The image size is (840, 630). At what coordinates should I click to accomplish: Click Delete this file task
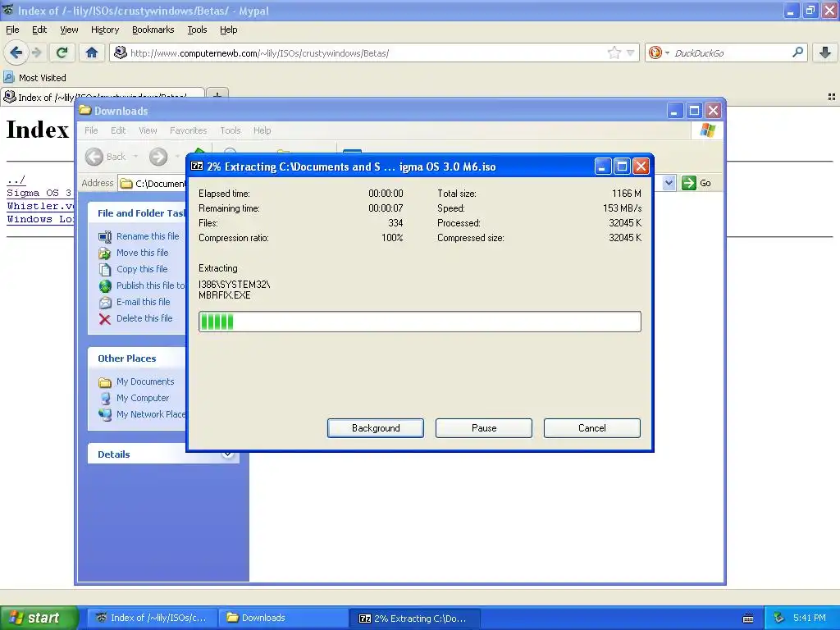tap(144, 318)
